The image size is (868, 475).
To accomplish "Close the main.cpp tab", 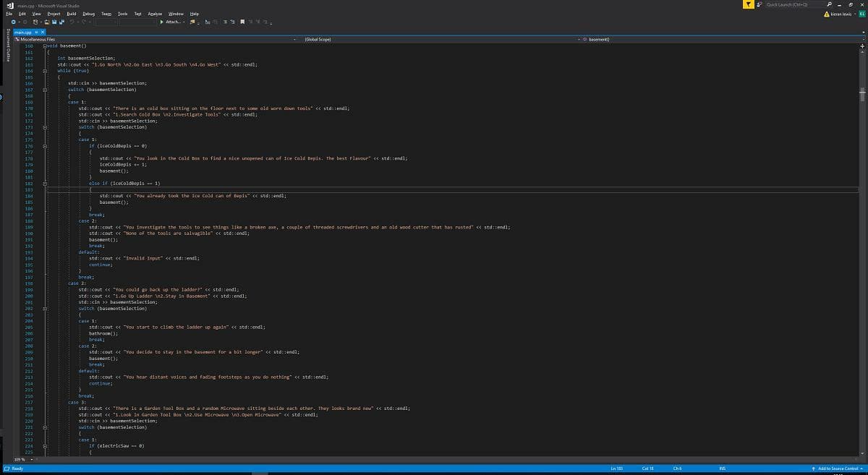I will coord(43,32).
